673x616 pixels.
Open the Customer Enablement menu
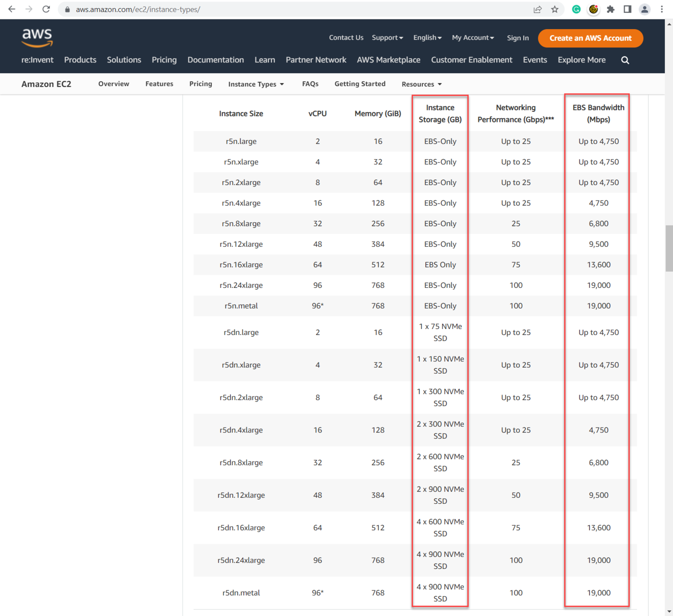tap(472, 60)
